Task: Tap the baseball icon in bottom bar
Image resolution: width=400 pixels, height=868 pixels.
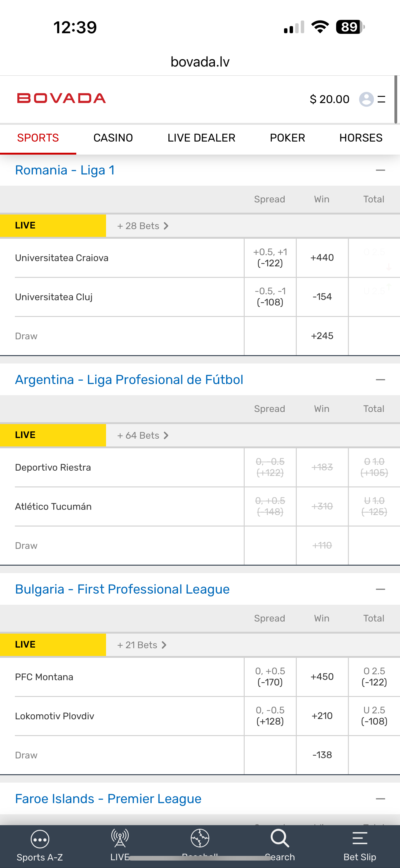Action: point(200,838)
